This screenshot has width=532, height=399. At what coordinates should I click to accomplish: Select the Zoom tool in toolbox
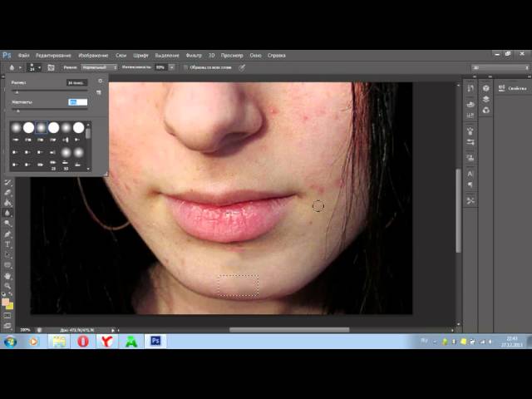[x=7, y=286]
